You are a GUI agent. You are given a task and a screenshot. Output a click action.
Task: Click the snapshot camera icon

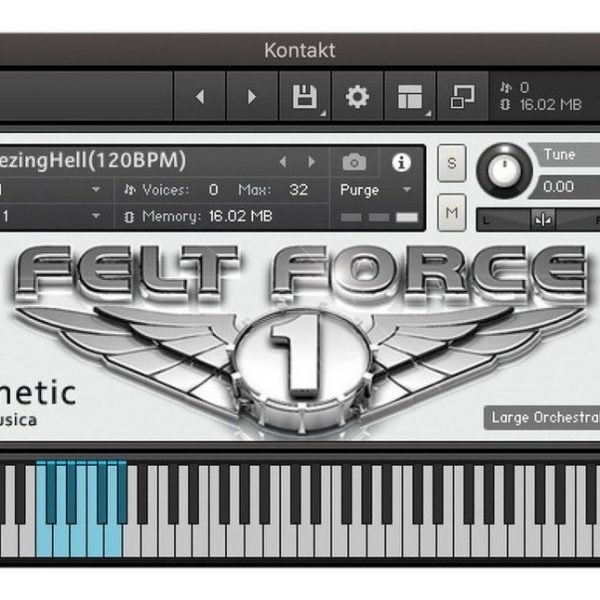(x=354, y=162)
